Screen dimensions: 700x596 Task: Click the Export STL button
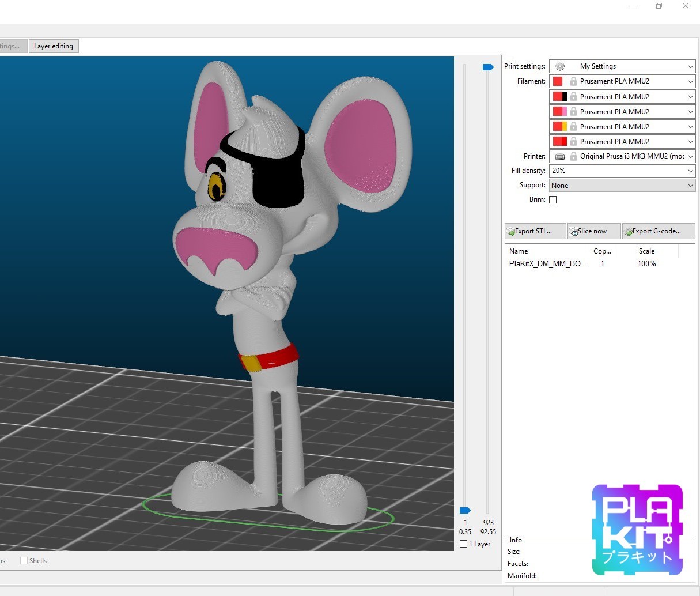coord(533,231)
